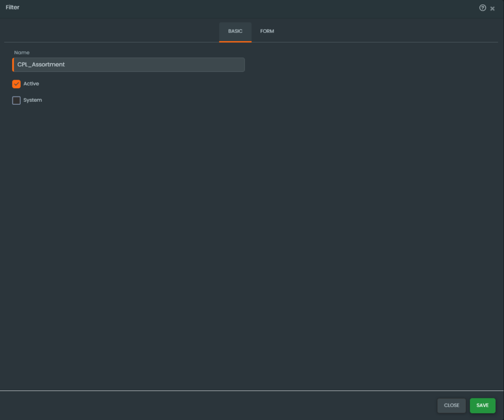
Task: Enable the System checkbox
Action: click(16, 100)
